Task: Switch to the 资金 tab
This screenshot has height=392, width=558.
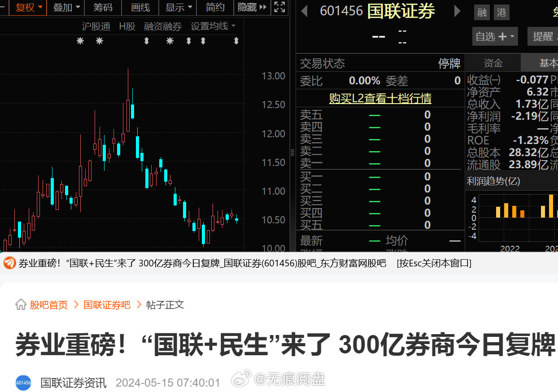Action: pyautogui.click(x=493, y=63)
